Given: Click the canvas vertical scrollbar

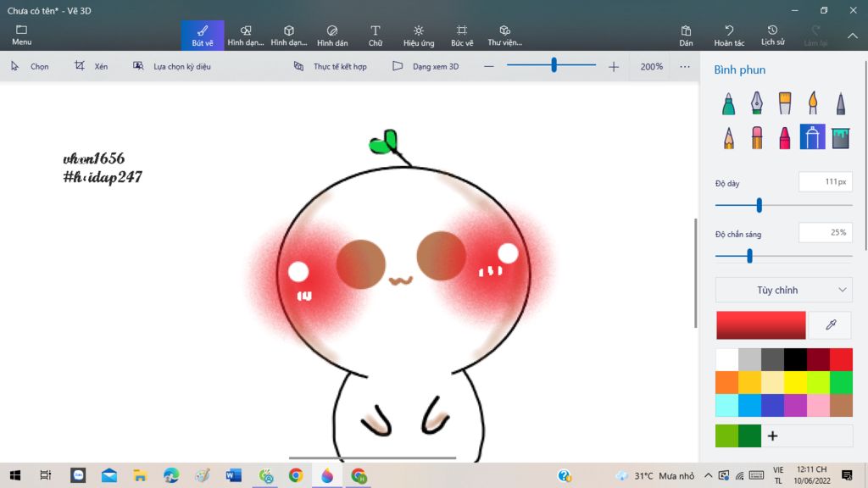Looking at the screenshot, I should [696, 273].
